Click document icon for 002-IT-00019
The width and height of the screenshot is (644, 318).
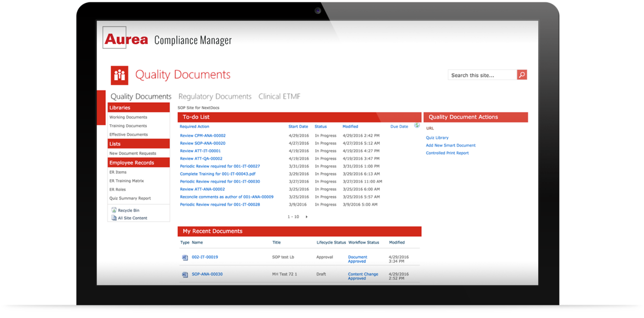(185, 258)
